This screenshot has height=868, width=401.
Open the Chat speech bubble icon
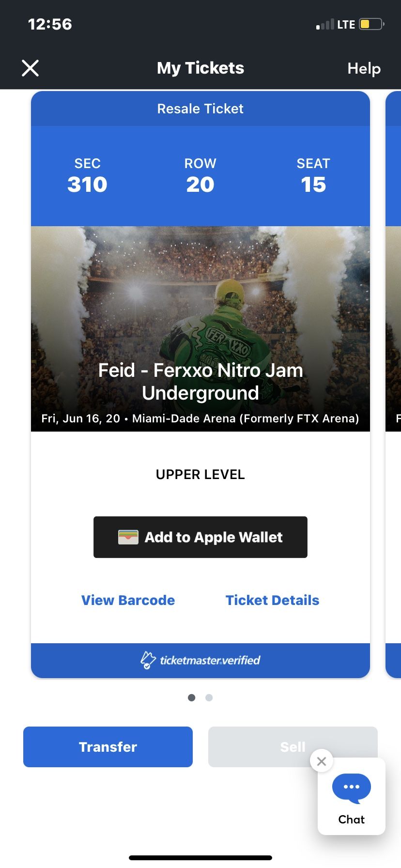[351, 787]
